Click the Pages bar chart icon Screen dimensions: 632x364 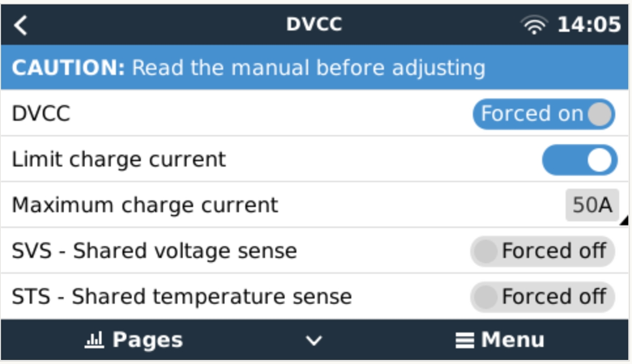95,340
